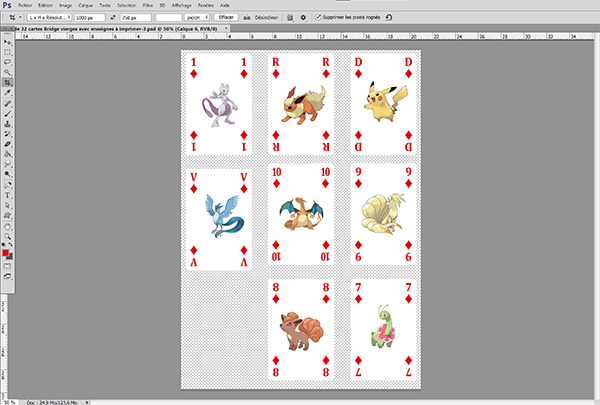Select the Hand tool
The image size is (600, 405).
tap(7, 227)
